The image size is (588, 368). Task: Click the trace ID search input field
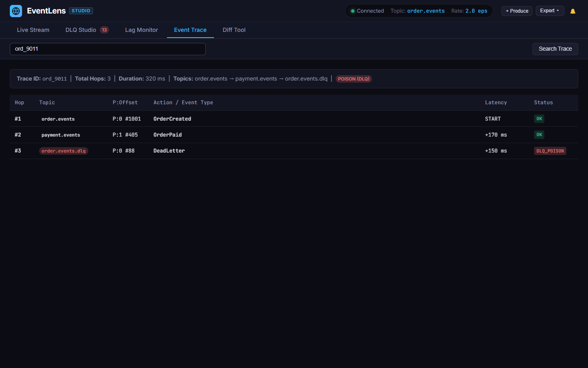(108, 49)
